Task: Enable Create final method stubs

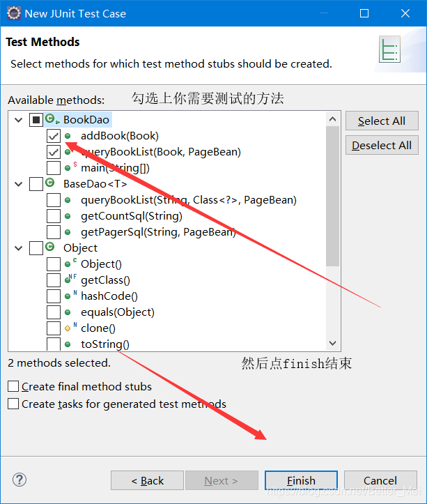Action: 13,386
